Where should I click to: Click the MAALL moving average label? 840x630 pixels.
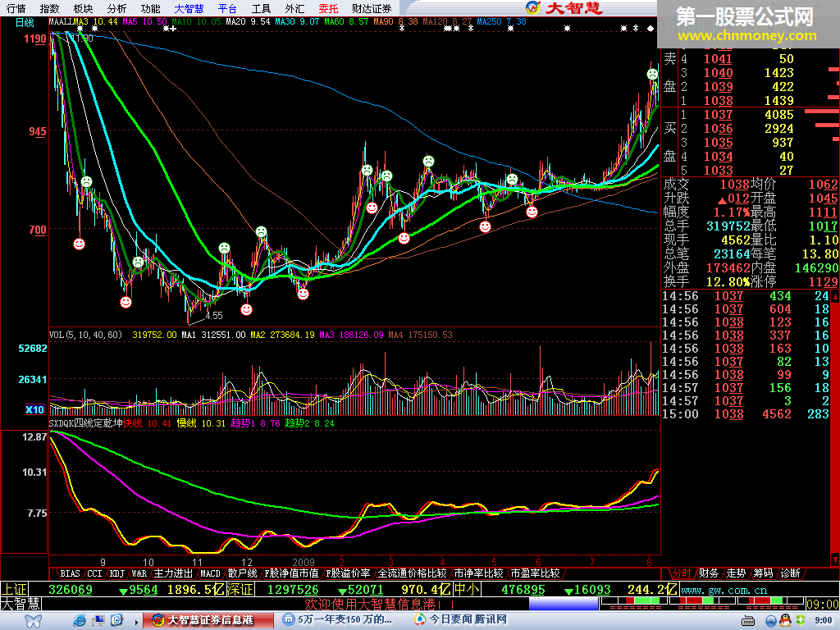[x=61, y=22]
